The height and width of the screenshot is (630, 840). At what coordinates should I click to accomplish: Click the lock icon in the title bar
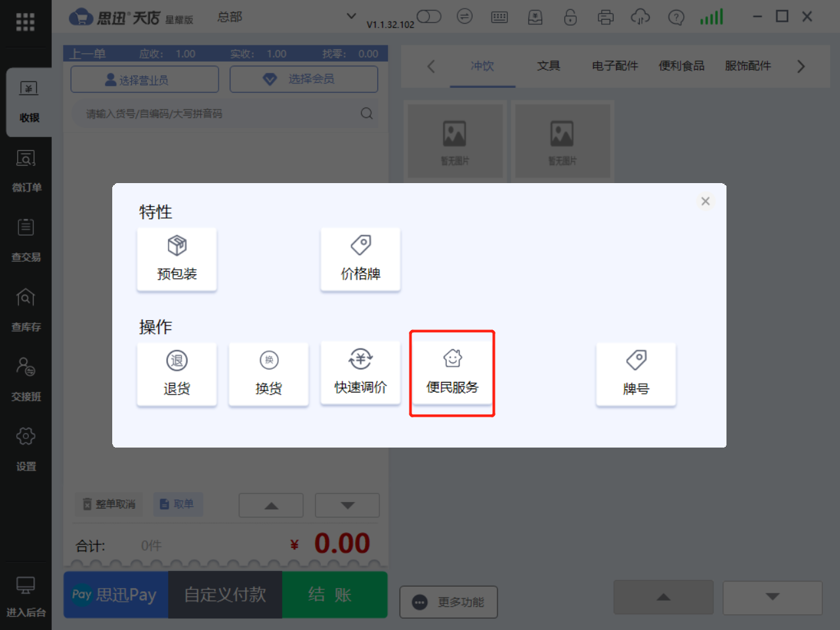[x=570, y=17]
